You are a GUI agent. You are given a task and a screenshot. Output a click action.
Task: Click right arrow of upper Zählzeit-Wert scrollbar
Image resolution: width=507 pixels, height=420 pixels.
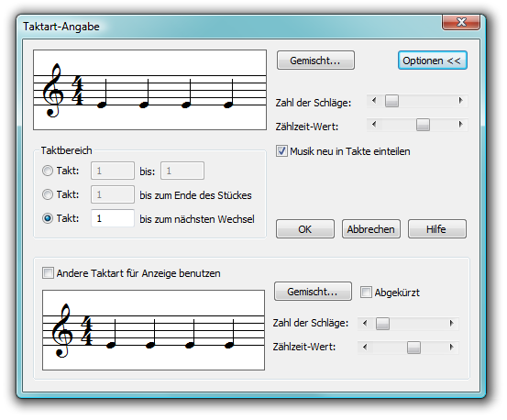coord(460,124)
